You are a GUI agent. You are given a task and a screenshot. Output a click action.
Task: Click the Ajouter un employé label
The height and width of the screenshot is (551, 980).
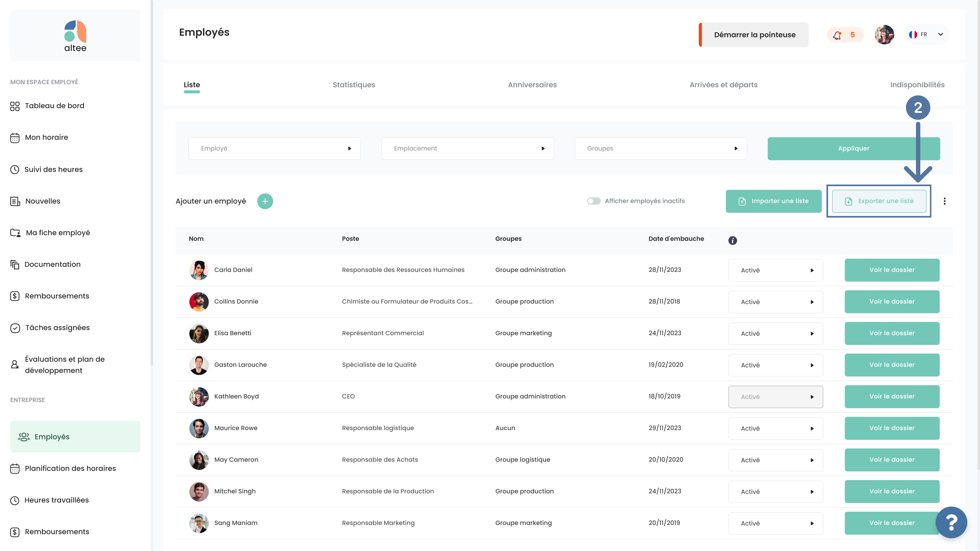(211, 201)
